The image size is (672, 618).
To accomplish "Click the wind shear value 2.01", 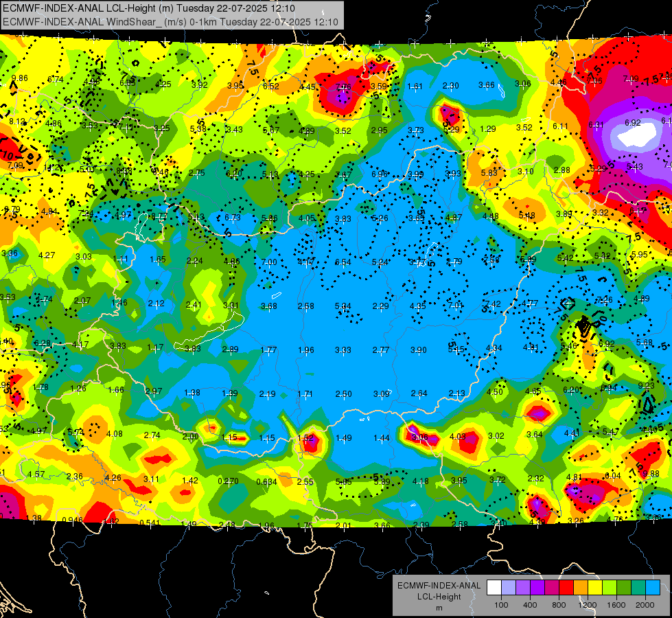I will point(343,525).
